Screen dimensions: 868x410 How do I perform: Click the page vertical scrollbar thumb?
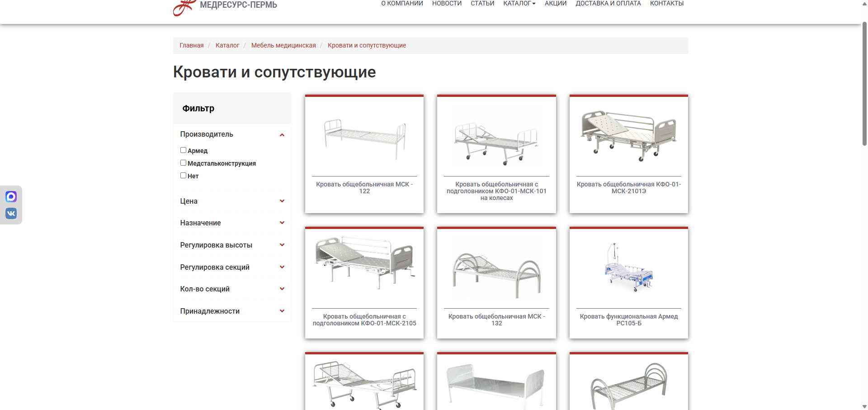click(864, 84)
